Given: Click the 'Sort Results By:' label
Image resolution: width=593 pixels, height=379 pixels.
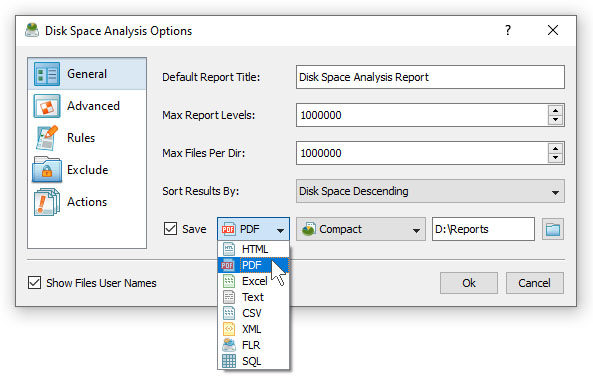Looking at the screenshot, I should point(200,191).
